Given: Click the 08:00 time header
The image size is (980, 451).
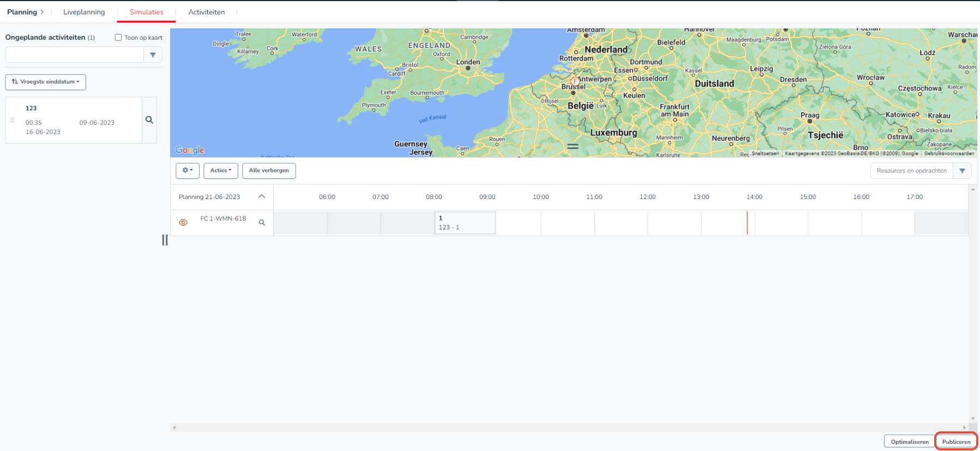Looking at the screenshot, I should tap(434, 197).
